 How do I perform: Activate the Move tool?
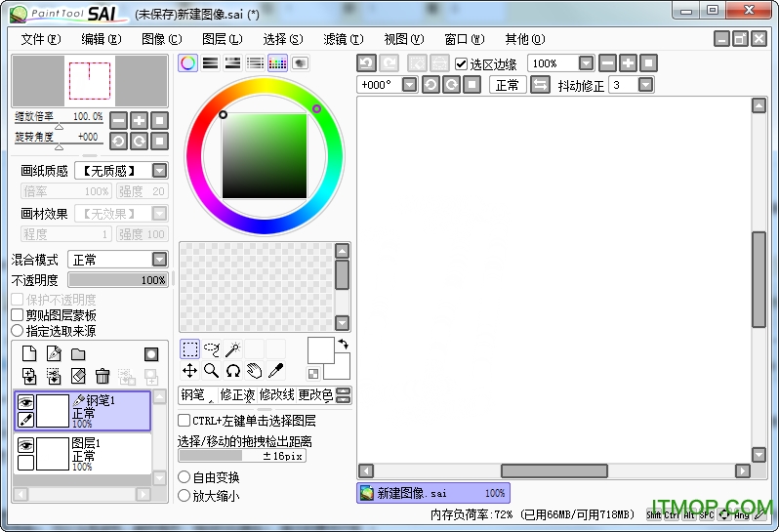point(190,371)
